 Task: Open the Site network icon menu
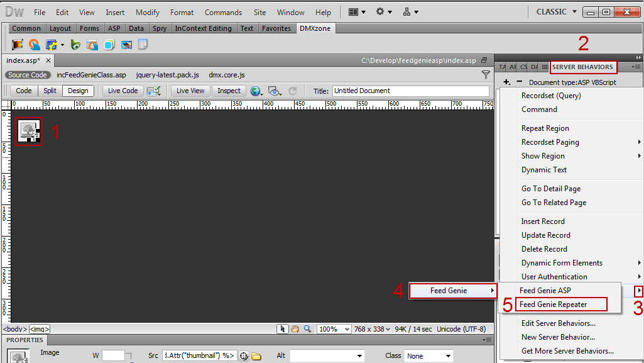point(410,12)
